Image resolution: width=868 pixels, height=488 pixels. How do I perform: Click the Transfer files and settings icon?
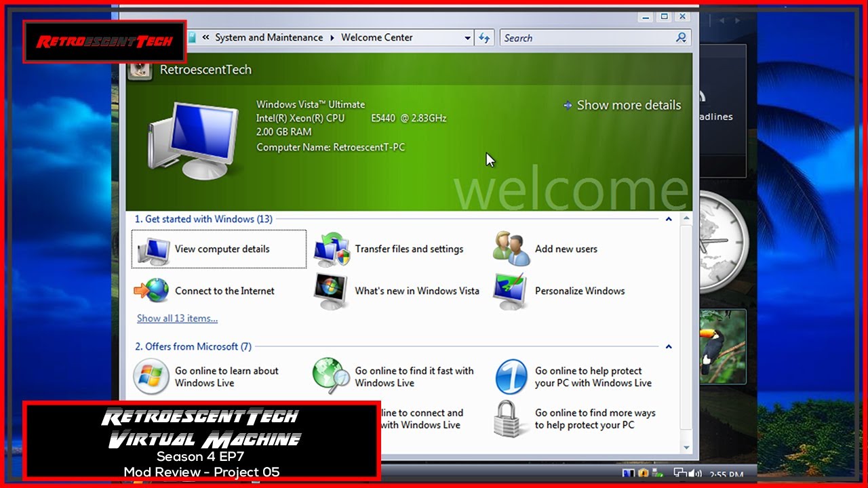[332, 249]
